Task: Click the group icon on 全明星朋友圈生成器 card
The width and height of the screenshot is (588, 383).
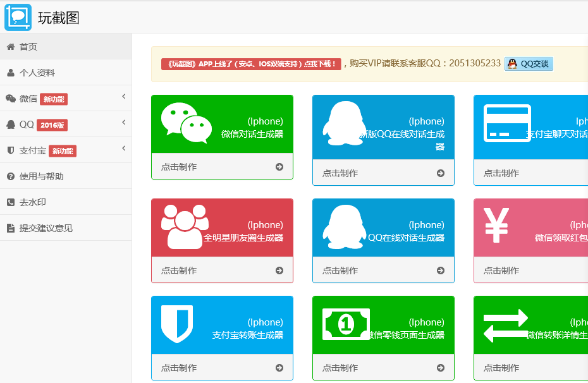Action: click(x=185, y=227)
